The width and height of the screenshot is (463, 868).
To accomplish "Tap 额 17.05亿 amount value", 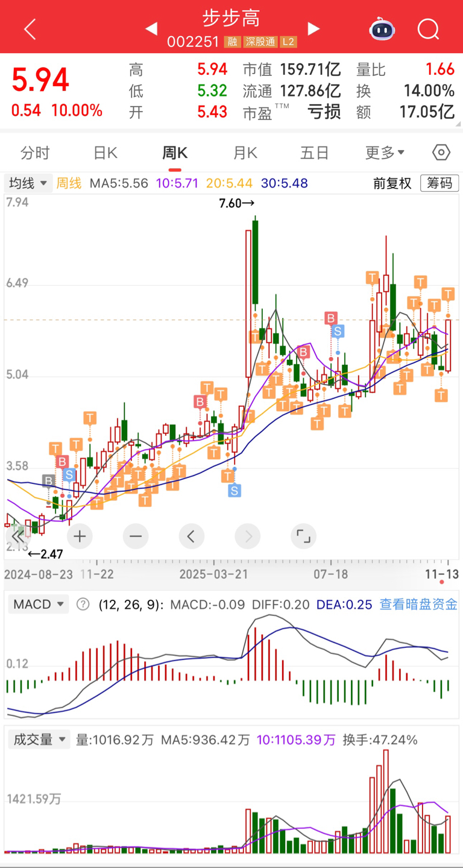I will [427, 112].
